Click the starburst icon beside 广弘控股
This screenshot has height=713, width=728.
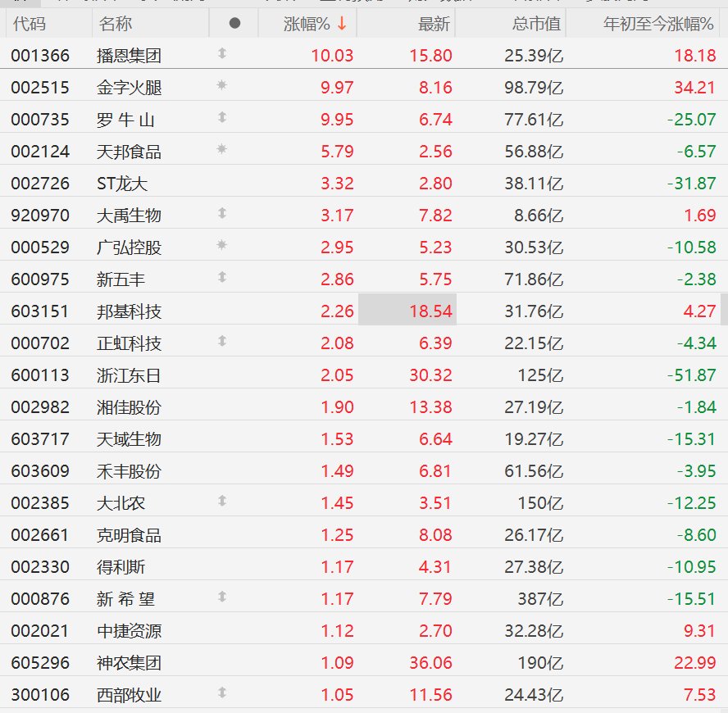coord(222,244)
